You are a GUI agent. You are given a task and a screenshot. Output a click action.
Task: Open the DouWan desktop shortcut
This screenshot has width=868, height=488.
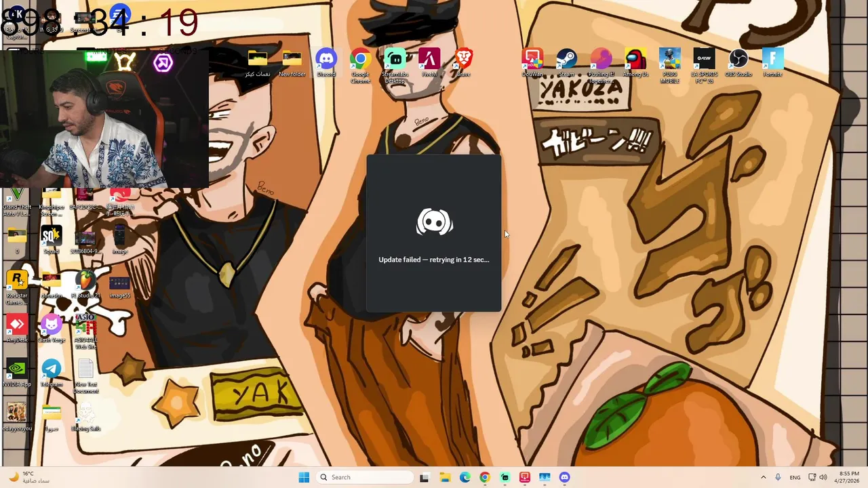532,63
